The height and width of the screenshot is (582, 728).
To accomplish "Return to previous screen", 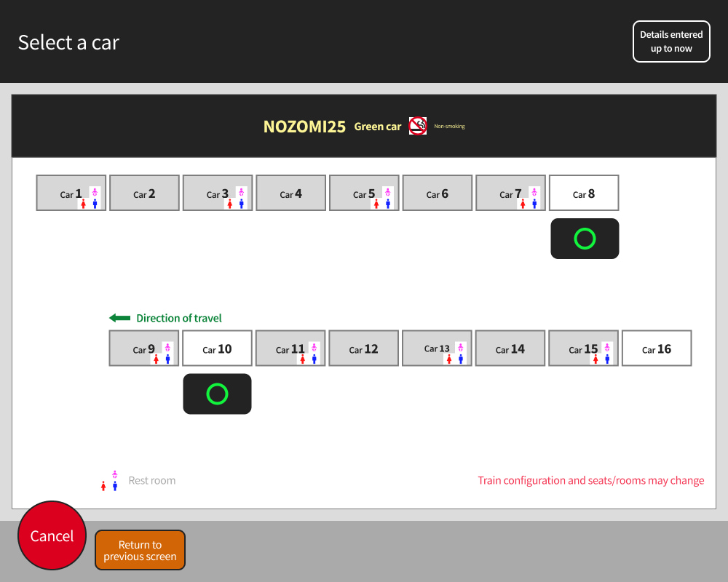I will 141,550.
